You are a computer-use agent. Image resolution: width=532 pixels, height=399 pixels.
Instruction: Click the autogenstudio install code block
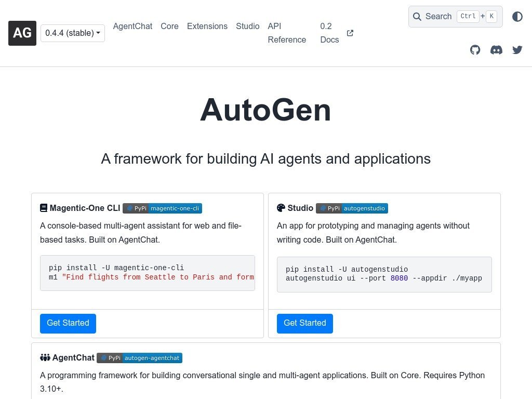tap(384, 274)
